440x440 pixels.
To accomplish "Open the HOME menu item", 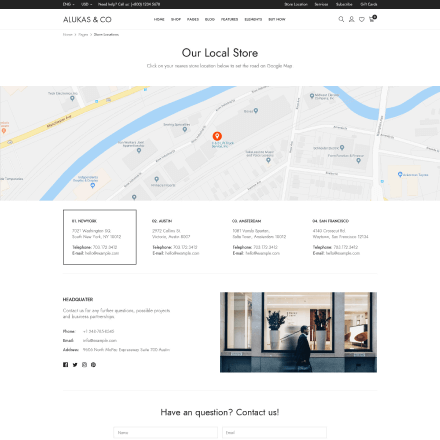I will pos(159,19).
